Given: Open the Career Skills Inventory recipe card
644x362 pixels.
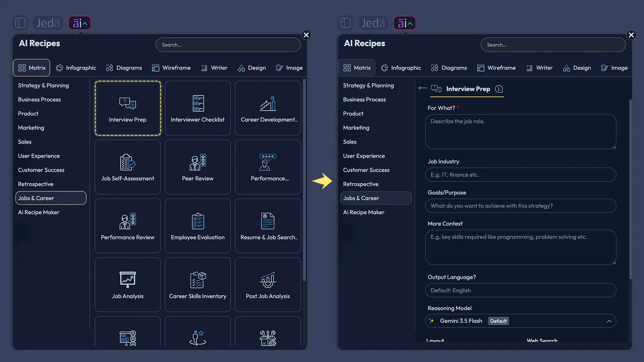Looking at the screenshot, I should pyautogui.click(x=198, y=285).
